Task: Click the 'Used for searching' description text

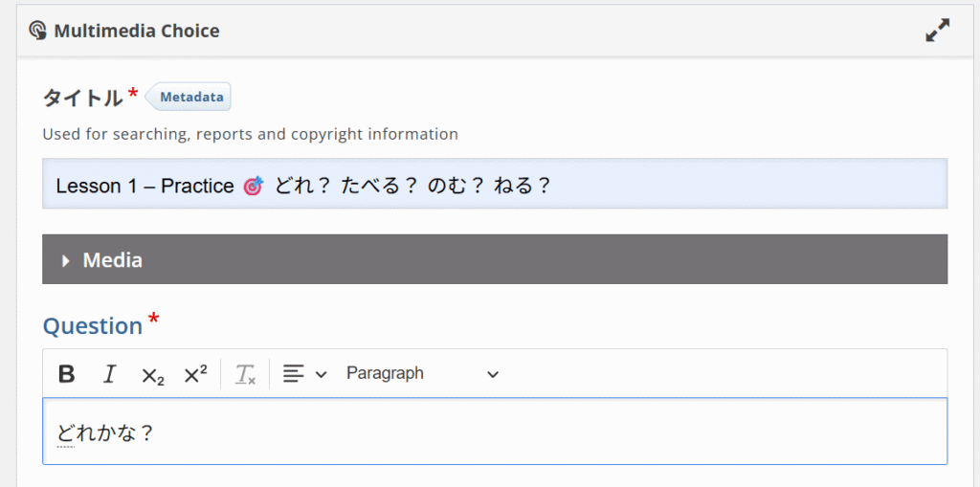Action: (x=250, y=134)
